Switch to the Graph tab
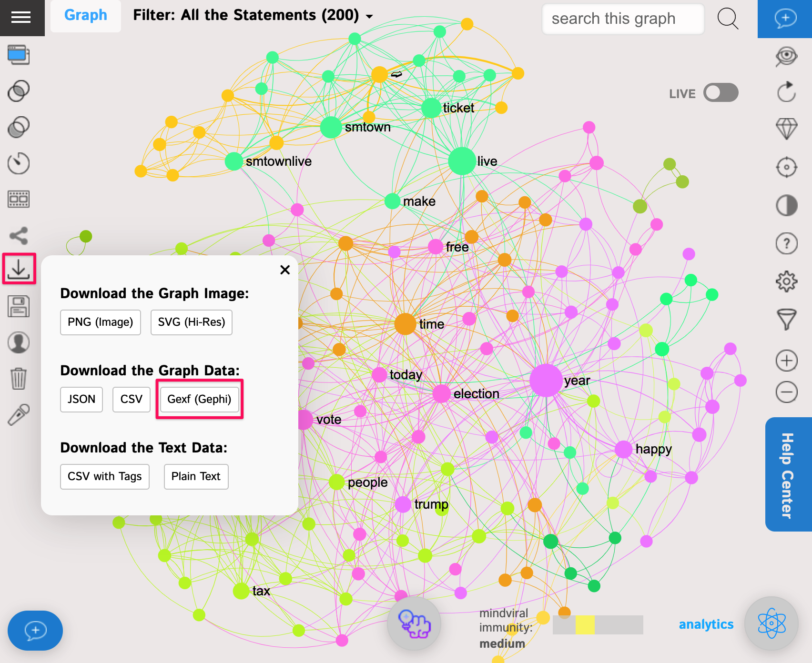Screen dimensions: 812x663 pos(86,16)
